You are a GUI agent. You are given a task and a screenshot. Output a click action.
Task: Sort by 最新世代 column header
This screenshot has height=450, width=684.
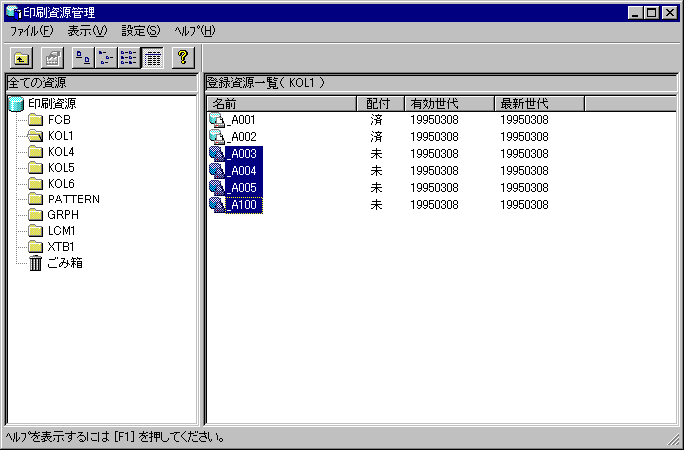coord(540,104)
